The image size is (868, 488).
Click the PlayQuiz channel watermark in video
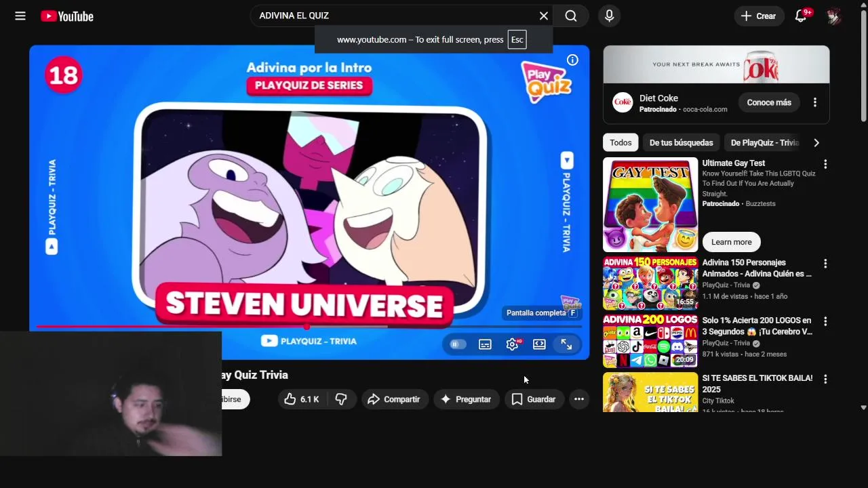coord(570,302)
